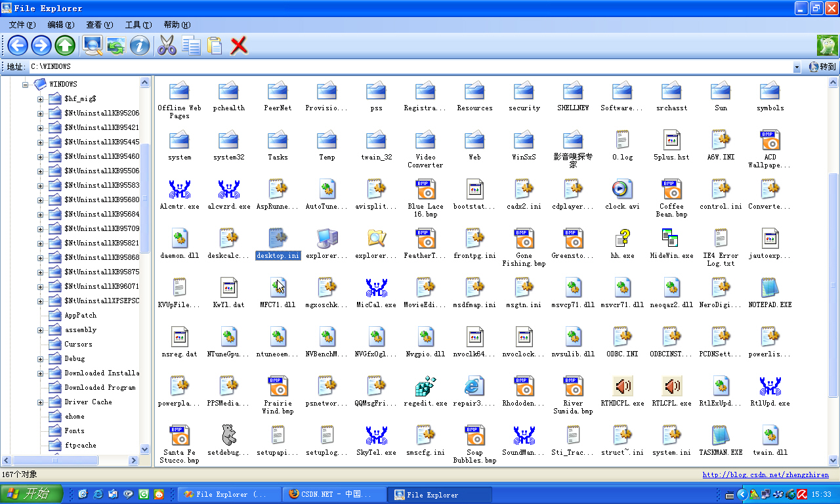Go forward with the blue right arrow
Screen dimensions: 840x504
(x=41, y=45)
